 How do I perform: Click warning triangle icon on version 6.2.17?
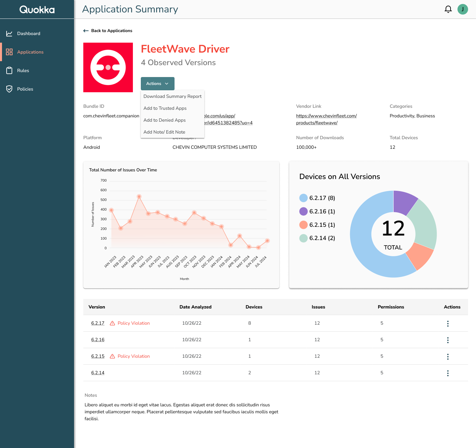click(112, 323)
